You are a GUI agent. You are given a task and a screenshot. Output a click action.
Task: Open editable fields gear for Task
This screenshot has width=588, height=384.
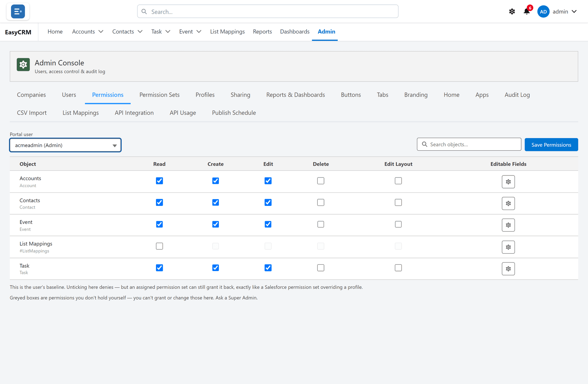pos(508,269)
